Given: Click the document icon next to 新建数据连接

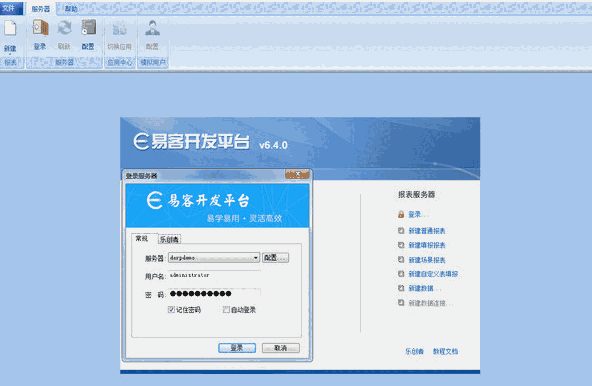Looking at the screenshot, I should 401,303.
